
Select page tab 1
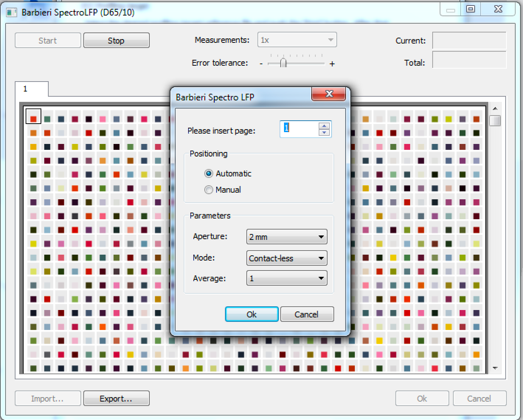[31, 89]
